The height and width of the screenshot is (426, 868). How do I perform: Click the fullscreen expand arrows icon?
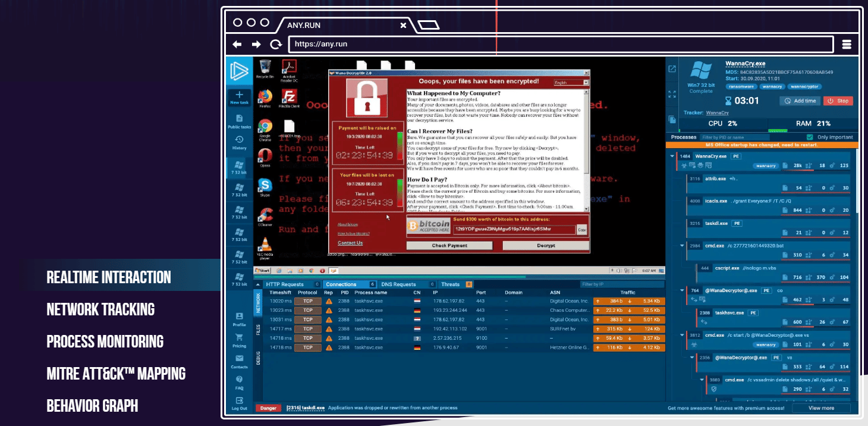(x=672, y=94)
